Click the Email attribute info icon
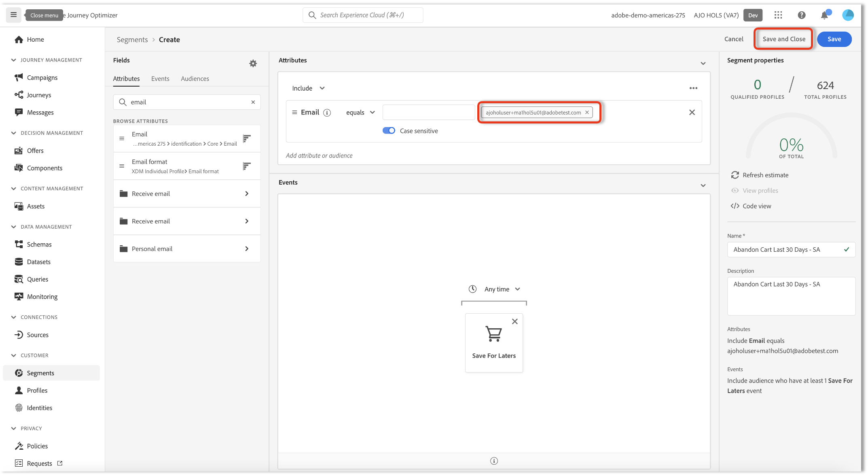Viewport: 868px width, 476px height. 327,113
